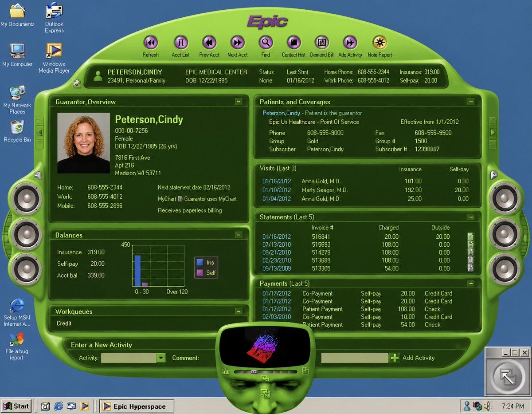
Task: Open the My Network Places desktop icon
Action: [x=17, y=93]
